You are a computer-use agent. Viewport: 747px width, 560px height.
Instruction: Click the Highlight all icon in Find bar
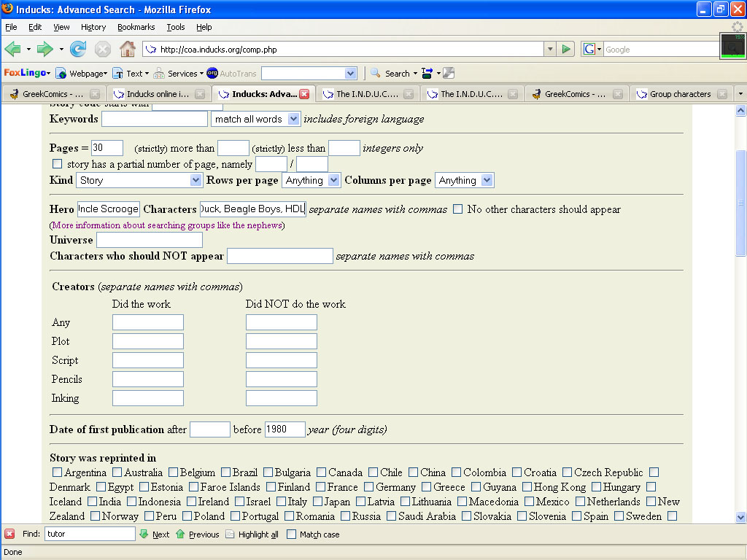pyautogui.click(x=231, y=534)
